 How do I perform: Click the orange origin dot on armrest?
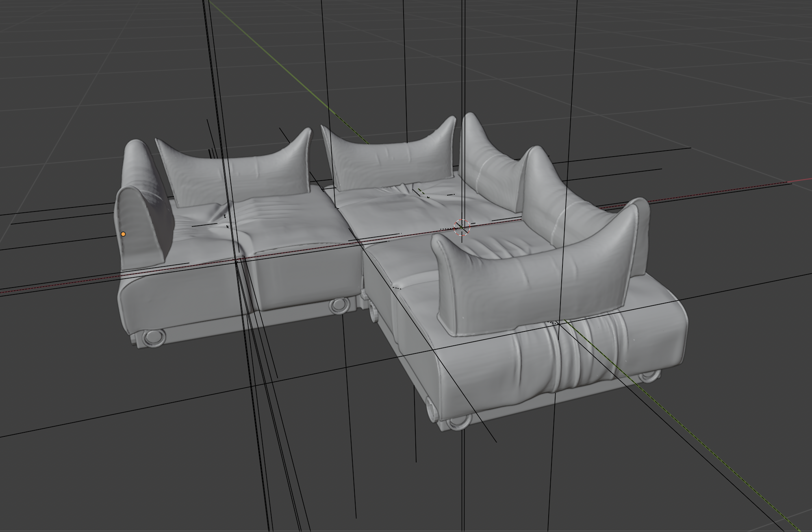click(x=123, y=234)
